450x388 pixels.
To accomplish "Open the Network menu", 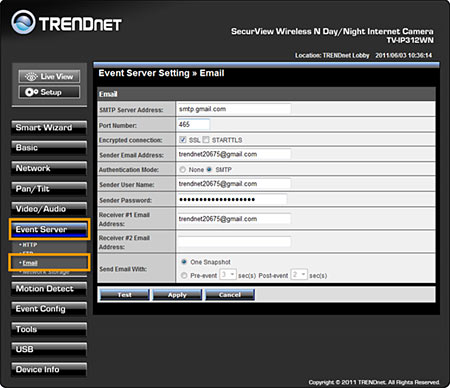I will coord(49,168).
